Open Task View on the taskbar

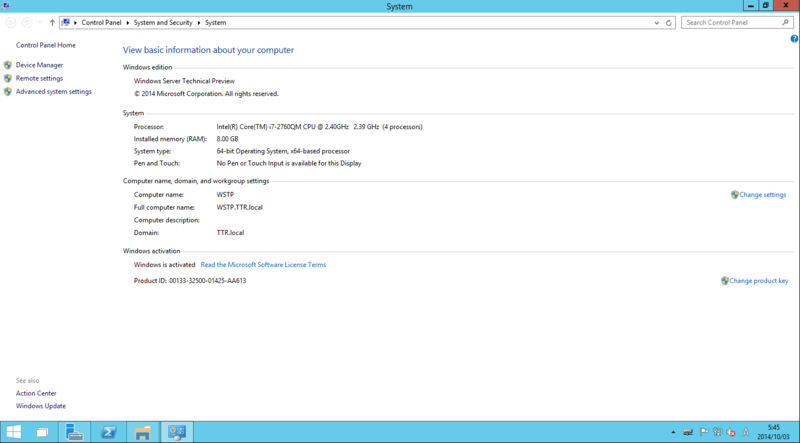(x=43, y=432)
